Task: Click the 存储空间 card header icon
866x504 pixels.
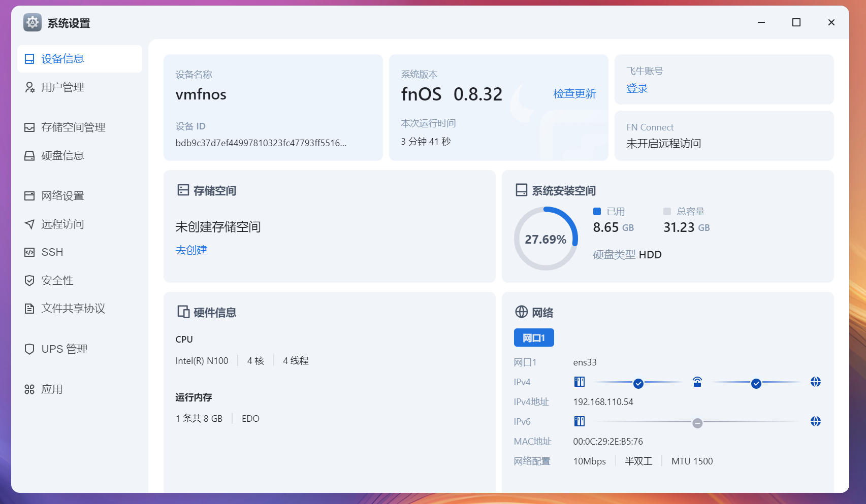Action: coord(183,190)
